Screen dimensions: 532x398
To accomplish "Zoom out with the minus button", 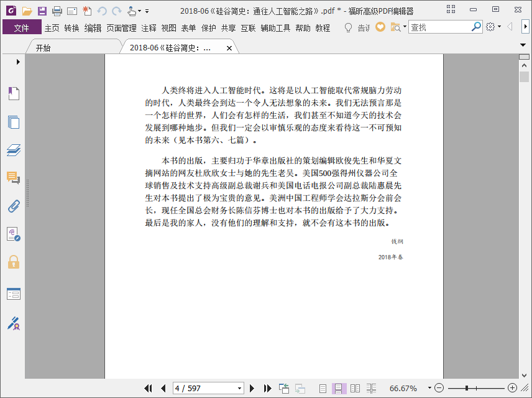I will (x=439, y=388).
